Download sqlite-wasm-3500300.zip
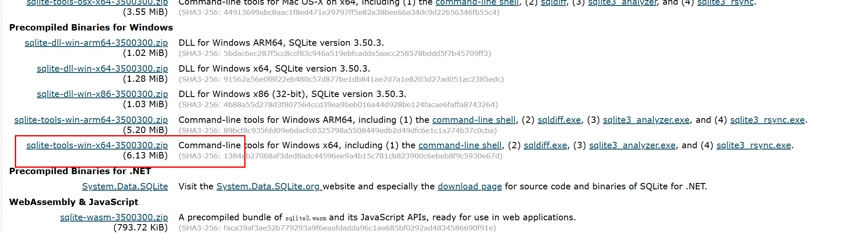The width and height of the screenshot is (868, 233). 114,217
